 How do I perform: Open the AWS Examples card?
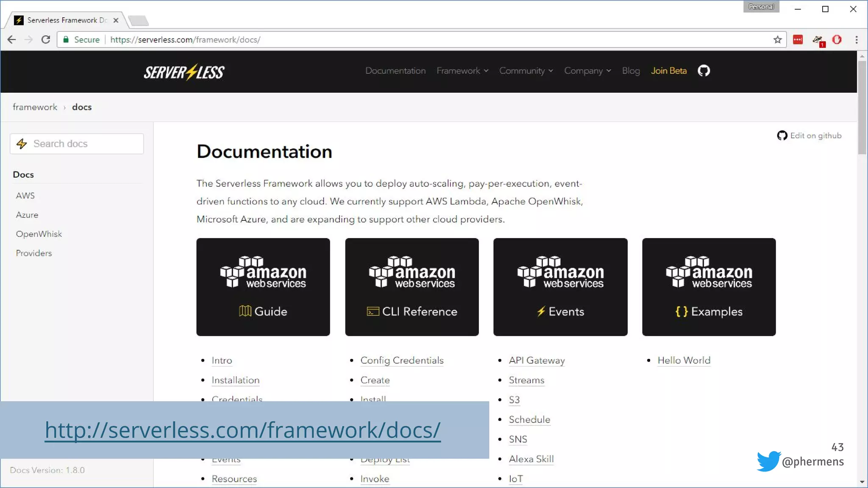click(709, 287)
